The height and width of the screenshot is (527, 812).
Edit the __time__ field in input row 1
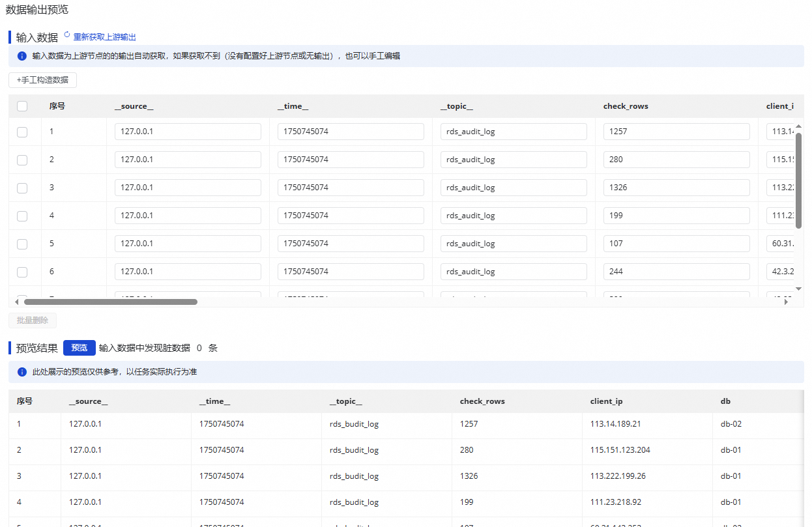351,132
